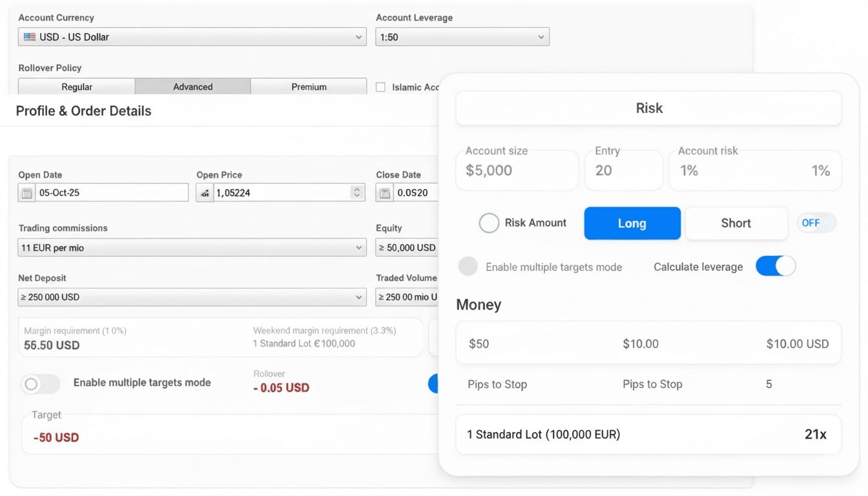868x496 pixels.
Task: Click the Short button
Action: tap(736, 223)
